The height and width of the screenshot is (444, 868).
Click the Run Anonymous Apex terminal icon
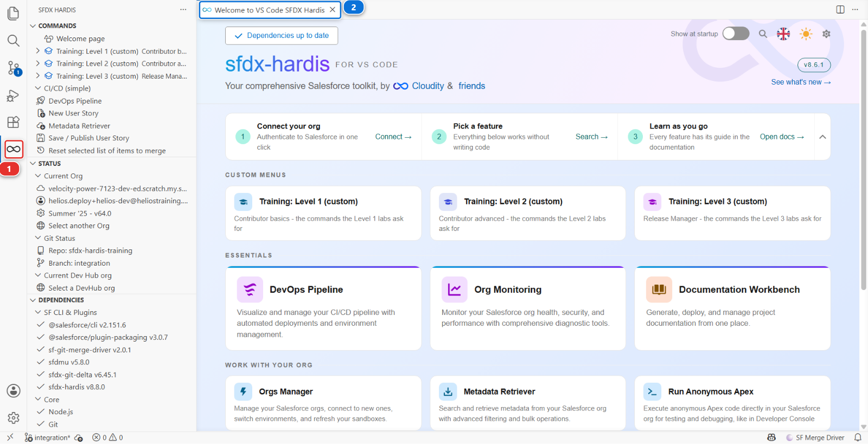coord(652,391)
